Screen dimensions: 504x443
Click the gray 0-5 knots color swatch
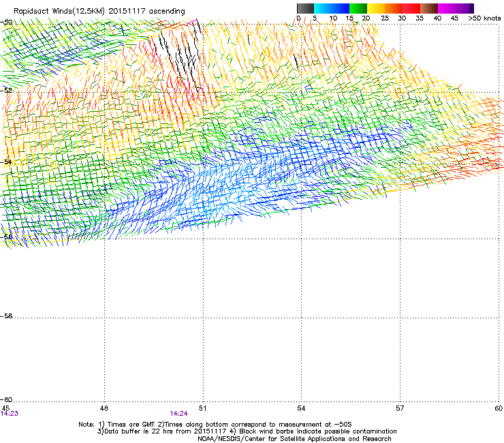pos(305,8)
